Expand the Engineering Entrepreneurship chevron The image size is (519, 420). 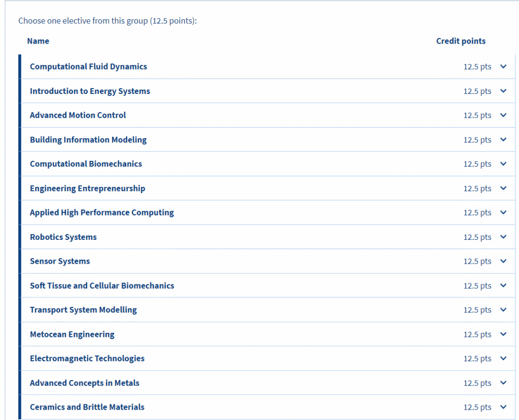click(503, 188)
